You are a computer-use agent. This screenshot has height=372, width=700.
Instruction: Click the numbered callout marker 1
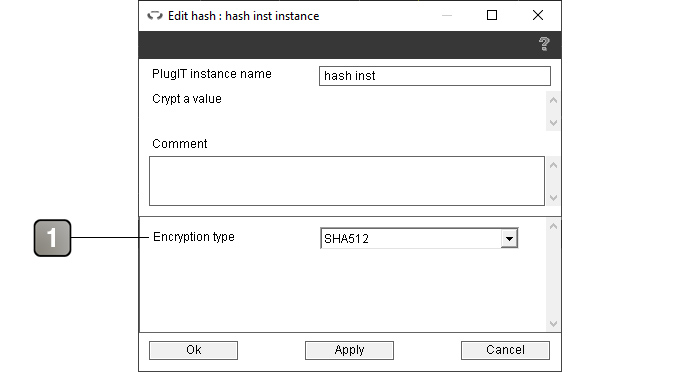(x=52, y=238)
